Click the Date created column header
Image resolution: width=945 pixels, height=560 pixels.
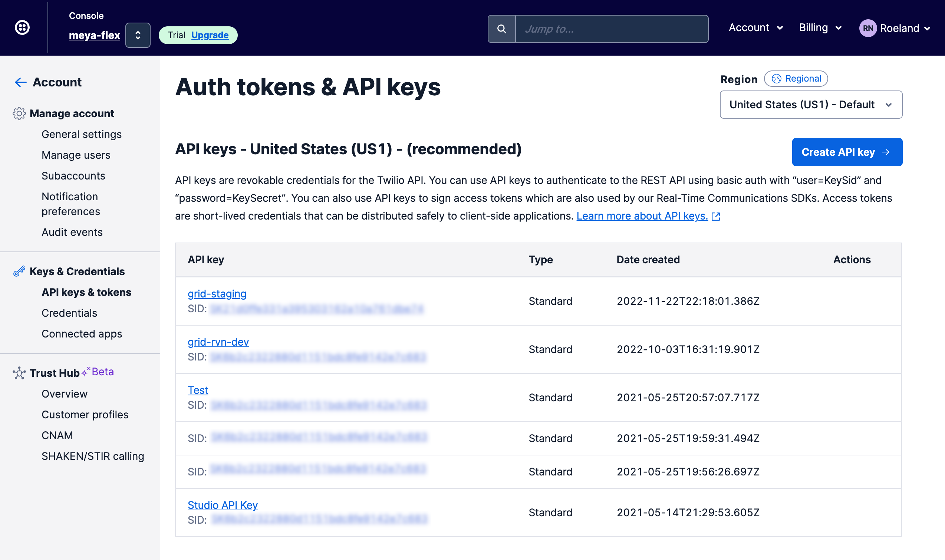point(648,260)
